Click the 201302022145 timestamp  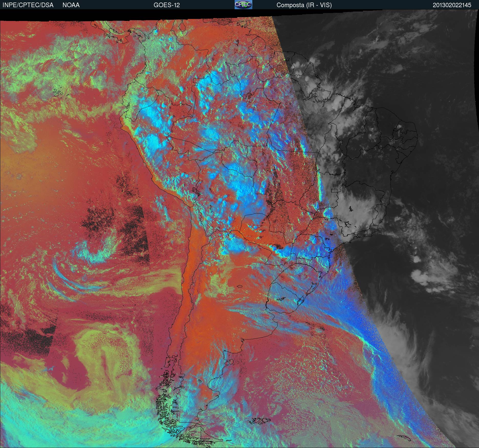coord(452,5)
